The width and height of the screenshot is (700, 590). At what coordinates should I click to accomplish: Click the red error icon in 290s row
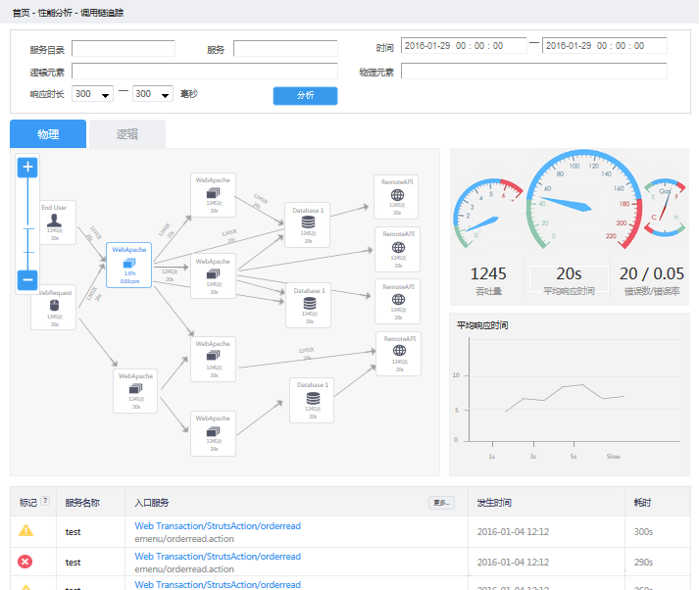pos(25,562)
